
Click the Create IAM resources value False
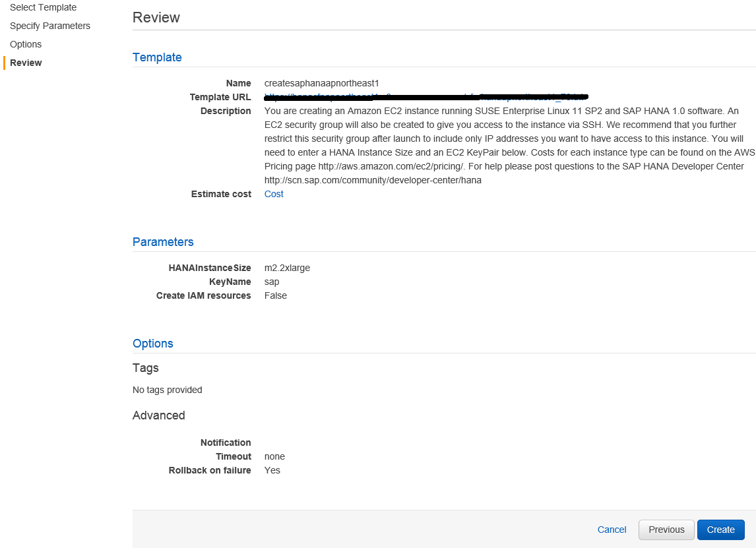275,295
